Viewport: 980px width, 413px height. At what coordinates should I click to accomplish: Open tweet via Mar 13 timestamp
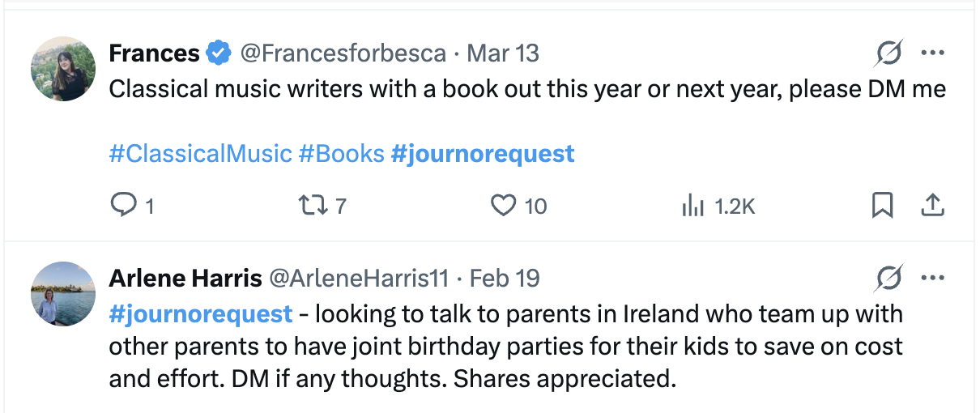pyautogui.click(x=503, y=54)
